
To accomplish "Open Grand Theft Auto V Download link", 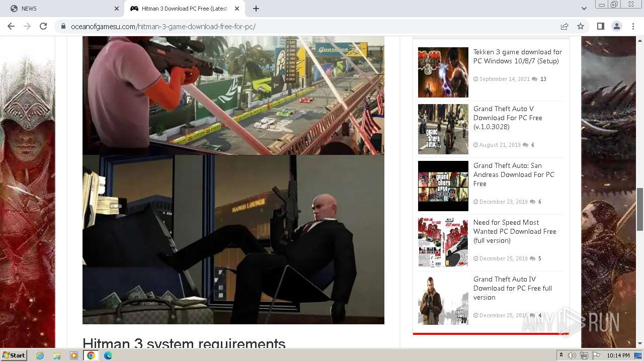I will point(508,118).
